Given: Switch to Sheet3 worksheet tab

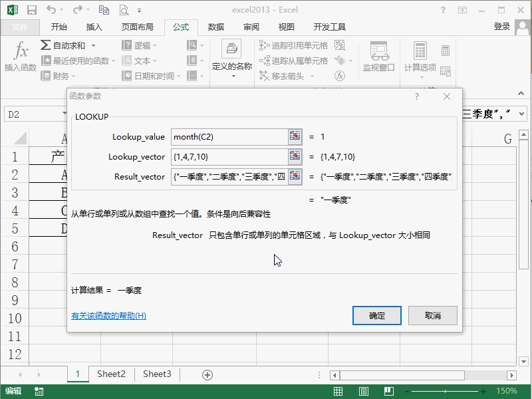Looking at the screenshot, I should click(157, 374).
